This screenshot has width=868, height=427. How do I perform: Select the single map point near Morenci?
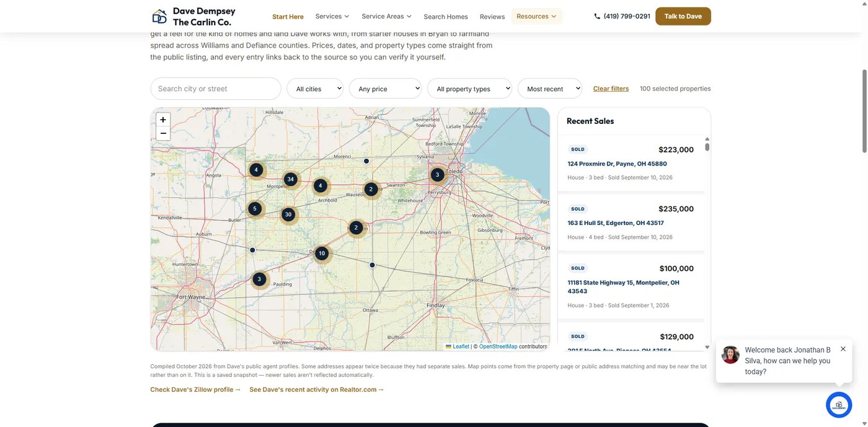tap(366, 161)
